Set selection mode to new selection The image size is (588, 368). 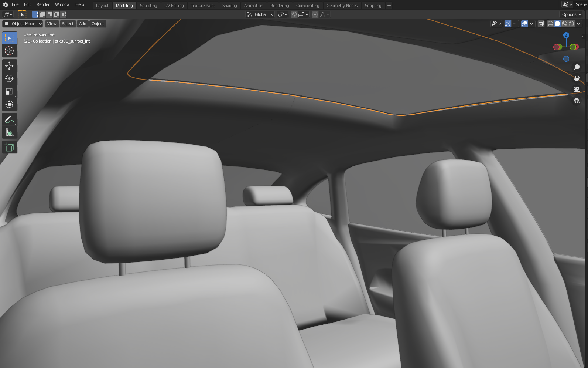click(35, 14)
